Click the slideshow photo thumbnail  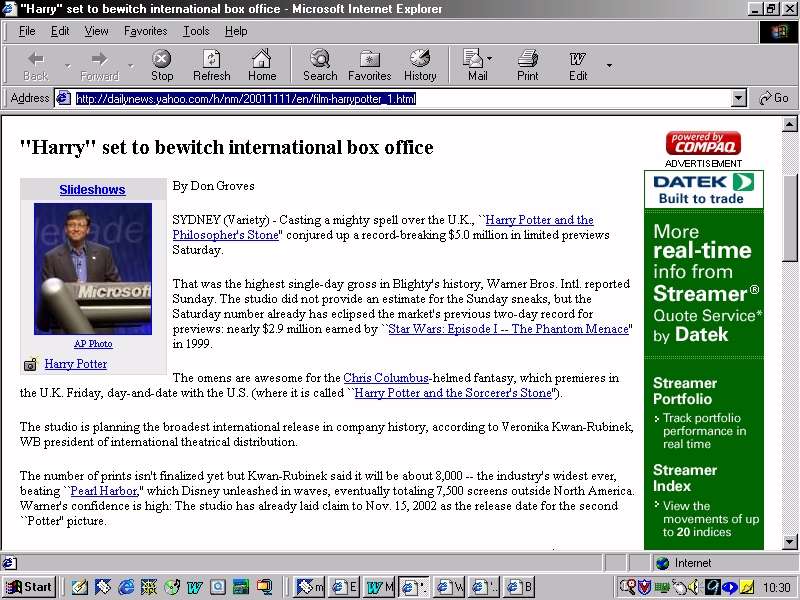(x=93, y=269)
